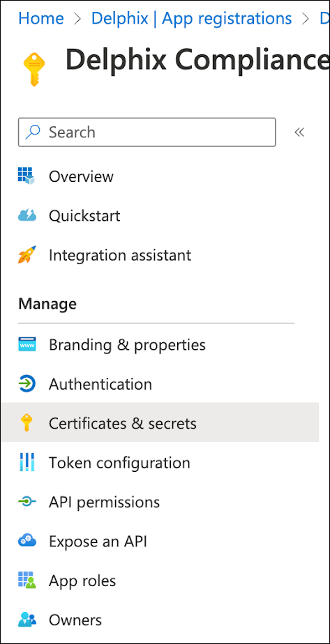Click the Token configuration bars icon
This screenshot has height=644, width=330.
(x=27, y=463)
